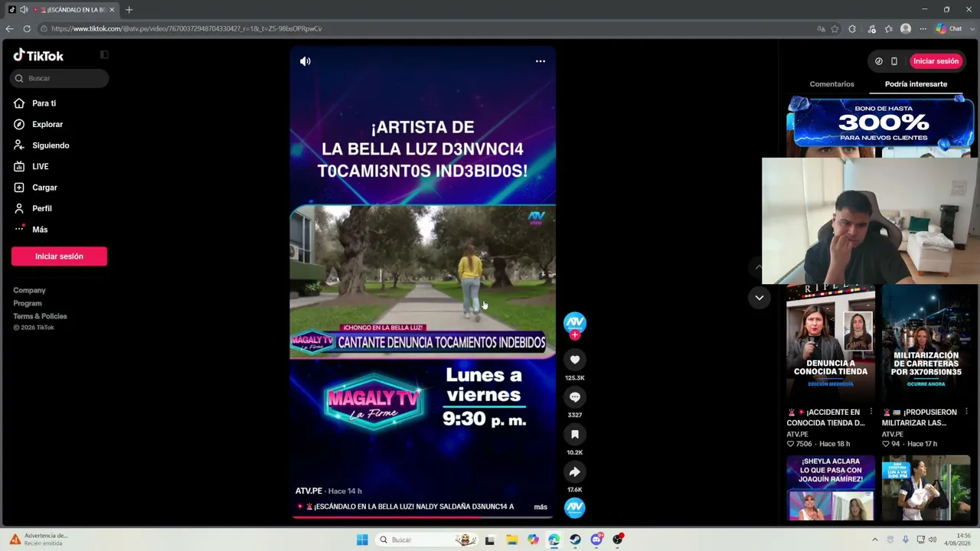The height and width of the screenshot is (551, 980).
Task: Go back with the browser back arrow
Action: [9, 28]
